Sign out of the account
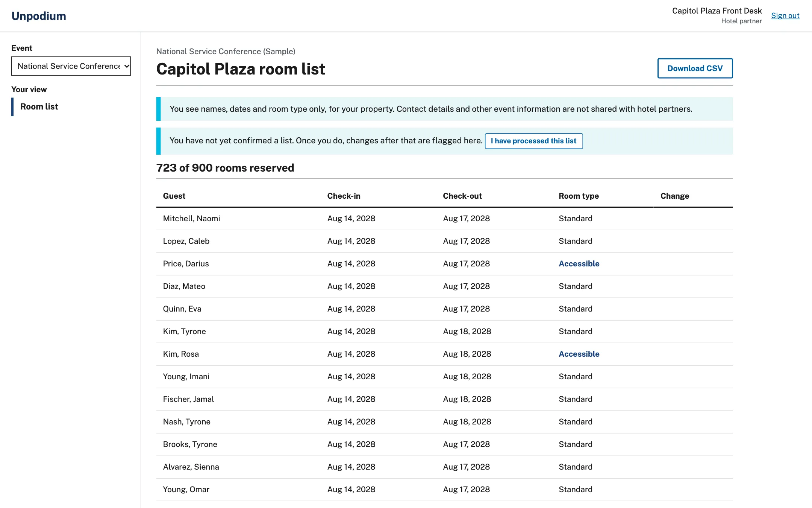The image size is (812, 508). [x=785, y=15]
